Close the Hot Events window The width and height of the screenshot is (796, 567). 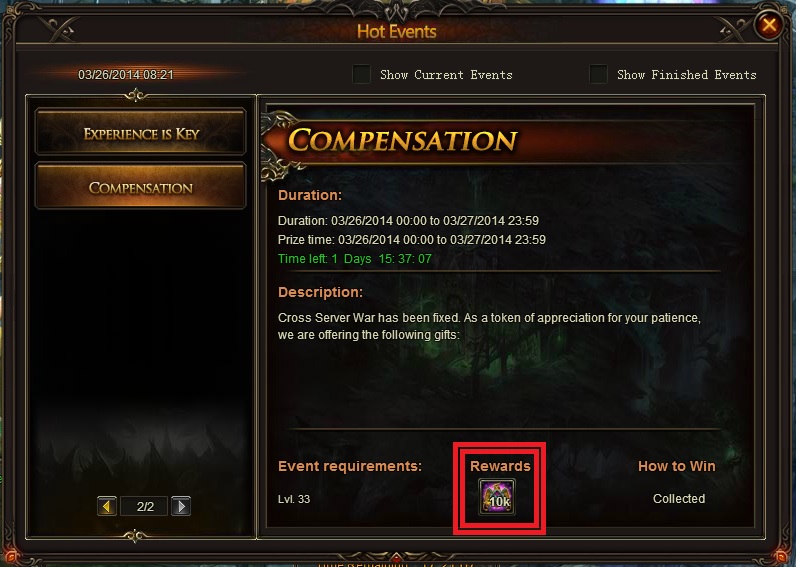tap(769, 24)
